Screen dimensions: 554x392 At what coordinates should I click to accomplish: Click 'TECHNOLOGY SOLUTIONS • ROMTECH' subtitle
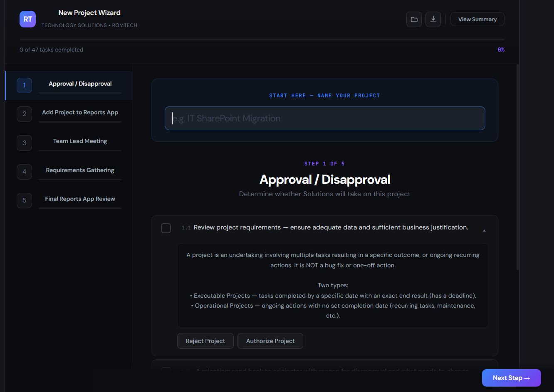click(x=89, y=25)
